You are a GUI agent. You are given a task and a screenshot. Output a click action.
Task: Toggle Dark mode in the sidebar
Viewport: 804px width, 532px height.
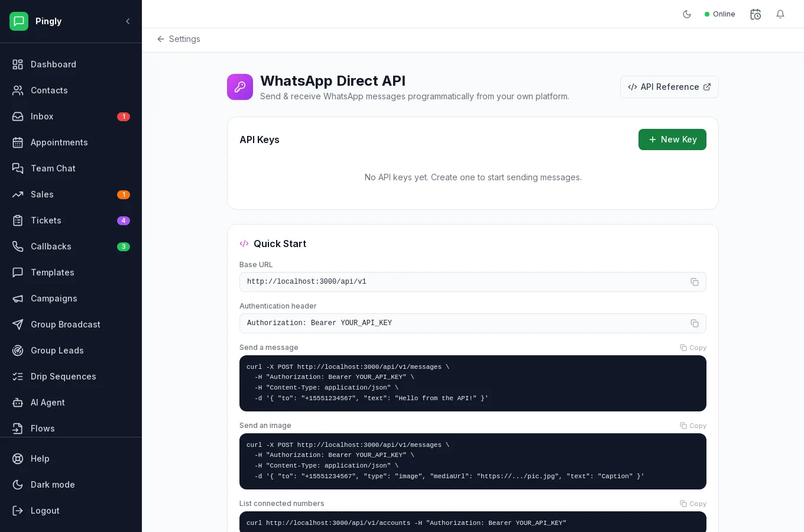pos(71,485)
